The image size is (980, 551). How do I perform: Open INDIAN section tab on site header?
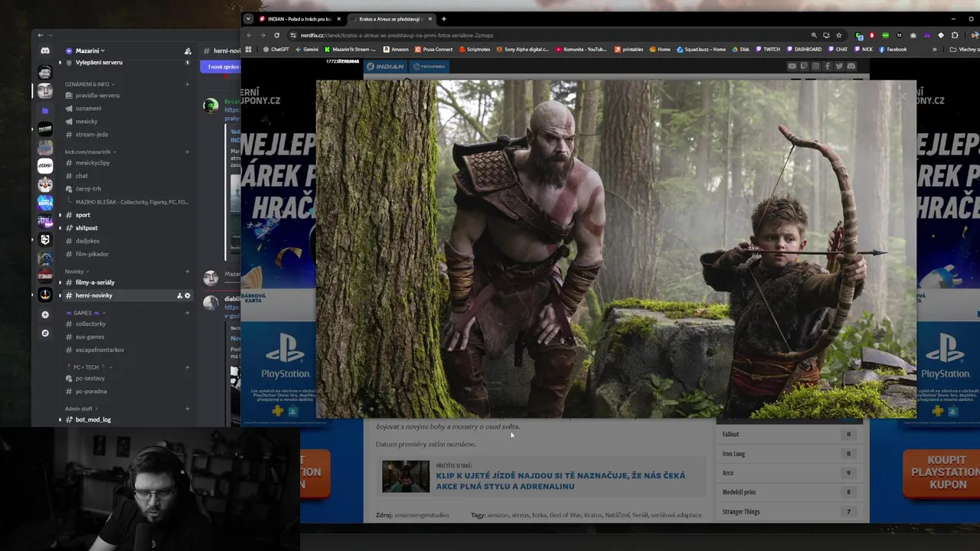386,67
